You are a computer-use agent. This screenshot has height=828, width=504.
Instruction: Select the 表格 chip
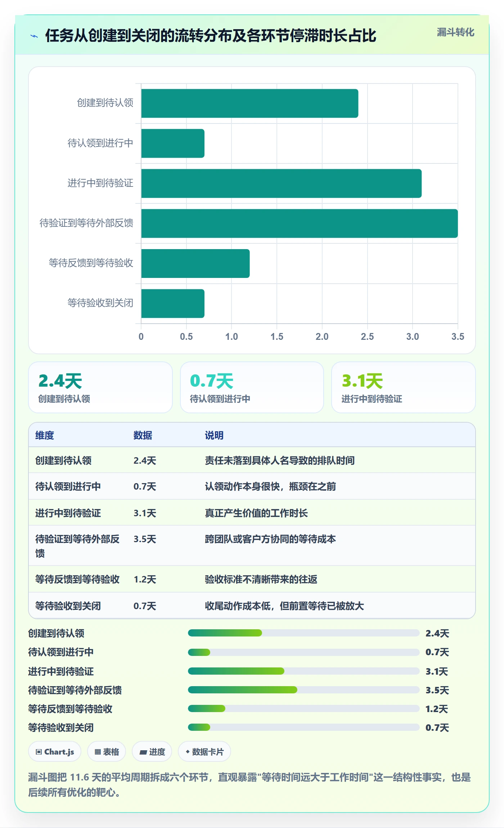107,752
